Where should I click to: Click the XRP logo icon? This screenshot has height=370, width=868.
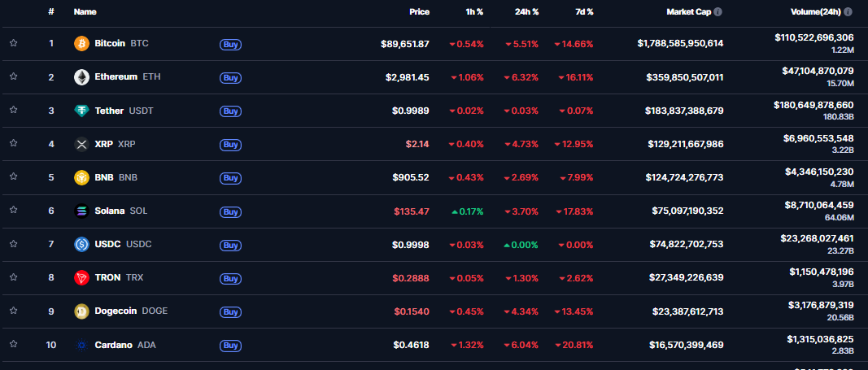(x=81, y=144)
